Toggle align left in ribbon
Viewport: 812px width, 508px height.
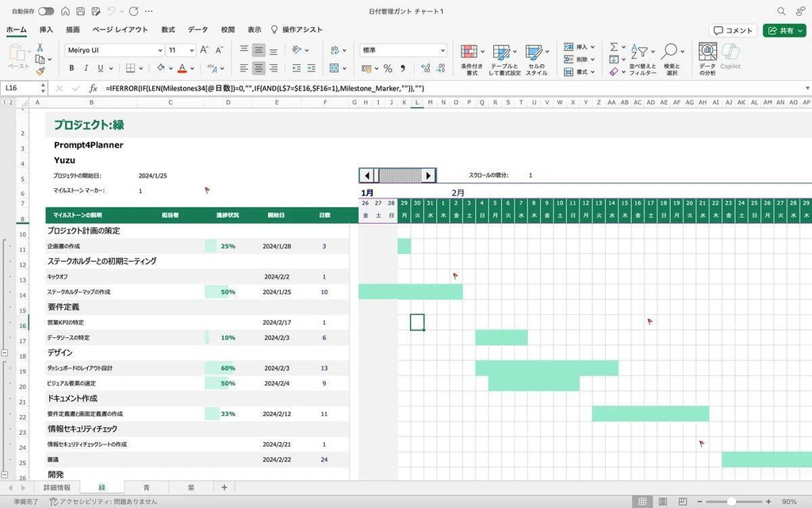click(x=244, y=68)
